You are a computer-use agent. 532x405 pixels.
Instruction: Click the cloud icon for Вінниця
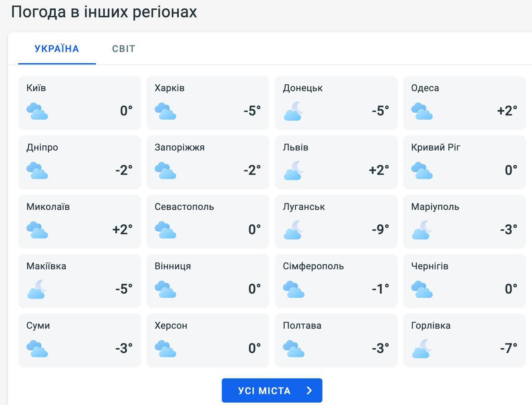(x=165, y=290)
